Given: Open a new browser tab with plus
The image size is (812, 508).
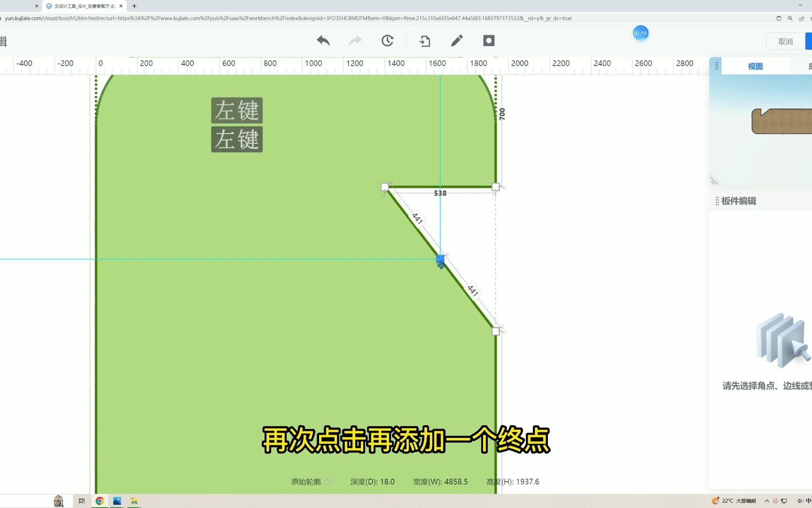Looking at the screenshot, I should (134, 6).
